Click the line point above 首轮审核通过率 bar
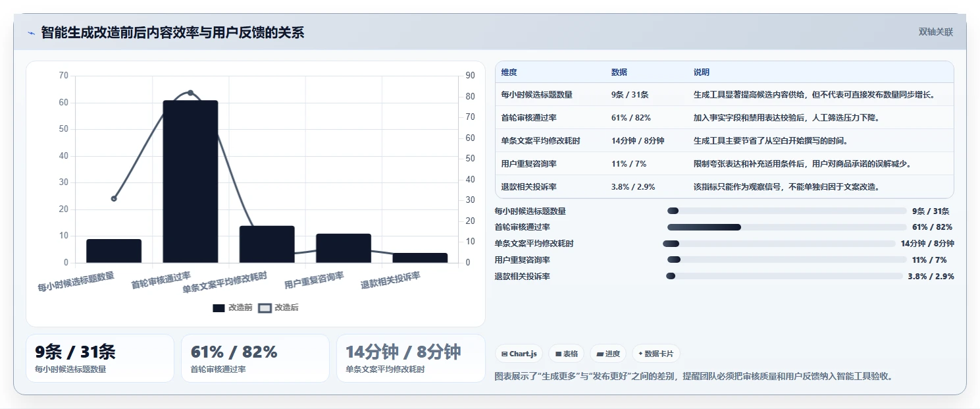 190,93
